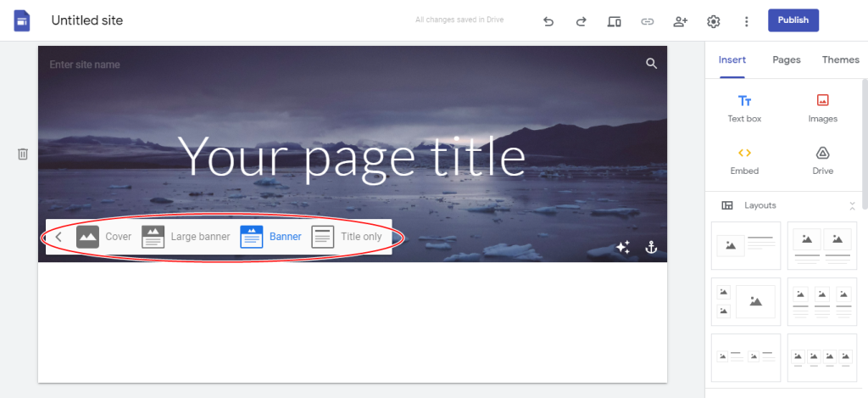Preview site on different devices
The image size is (868, 398).
point(614,21)
